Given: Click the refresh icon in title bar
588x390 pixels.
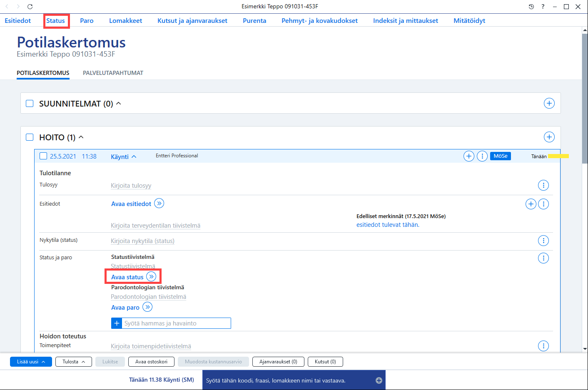Looking at the screenshot, I should tap(30, 7).
